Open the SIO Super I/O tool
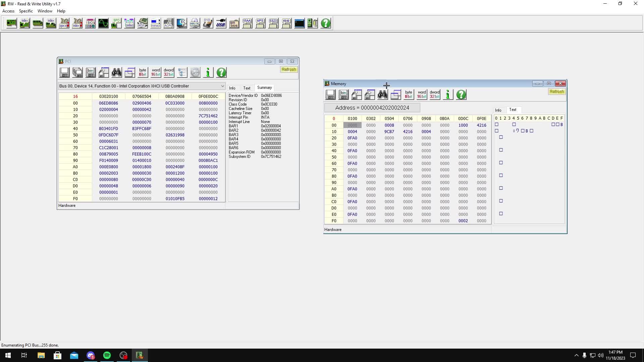644x362 pixels. coord(90,23)
